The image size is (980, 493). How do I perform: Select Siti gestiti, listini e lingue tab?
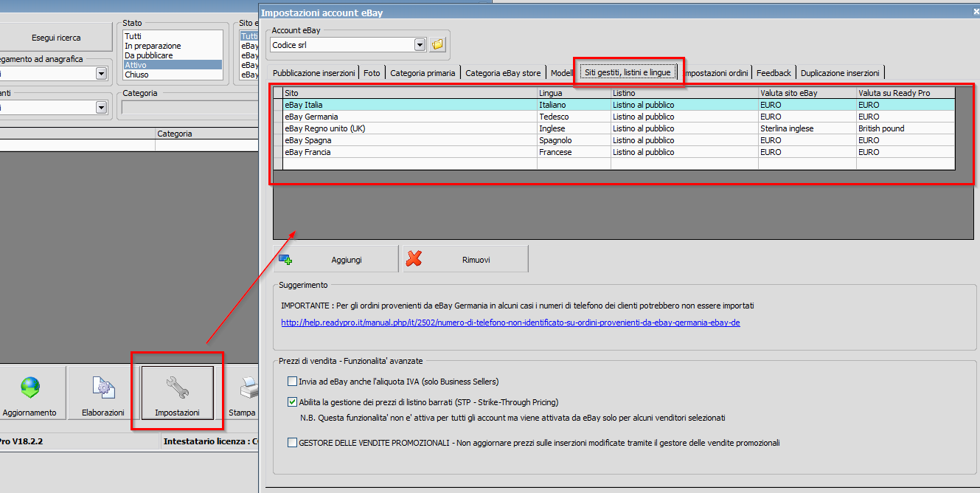click(x=628, y=72)
